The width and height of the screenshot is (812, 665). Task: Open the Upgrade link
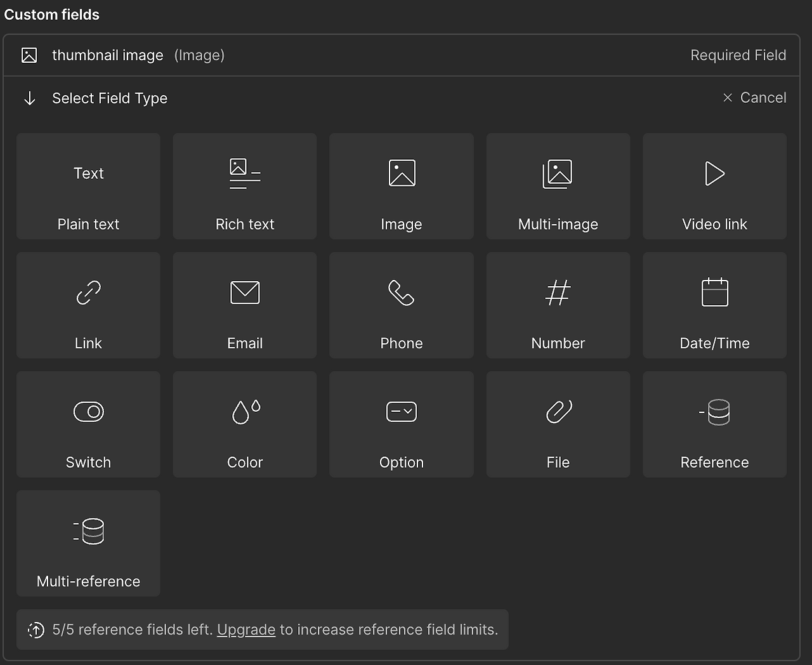click(246, 629)
